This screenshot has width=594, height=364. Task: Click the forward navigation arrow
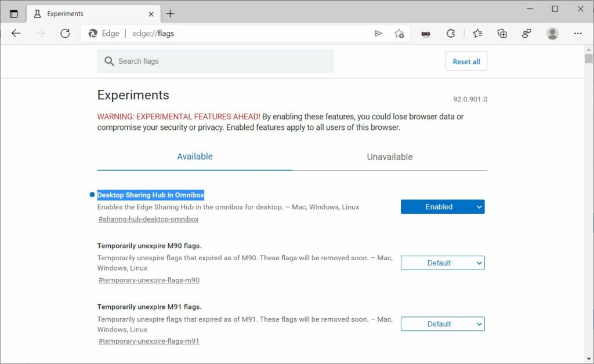pos(41,33)
